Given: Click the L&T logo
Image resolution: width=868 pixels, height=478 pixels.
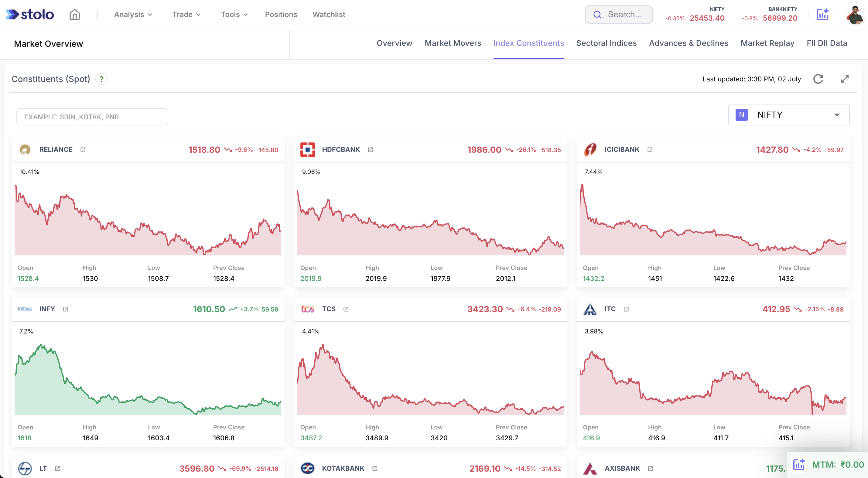Looking at the screenshot, I should pyautogui.click(x=25, y=469).
